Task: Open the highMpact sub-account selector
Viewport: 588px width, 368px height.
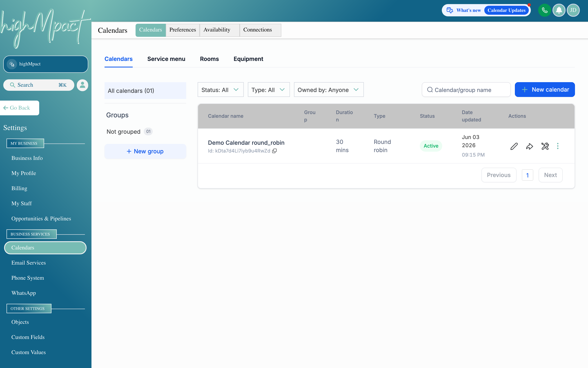Action: point(46,64)
